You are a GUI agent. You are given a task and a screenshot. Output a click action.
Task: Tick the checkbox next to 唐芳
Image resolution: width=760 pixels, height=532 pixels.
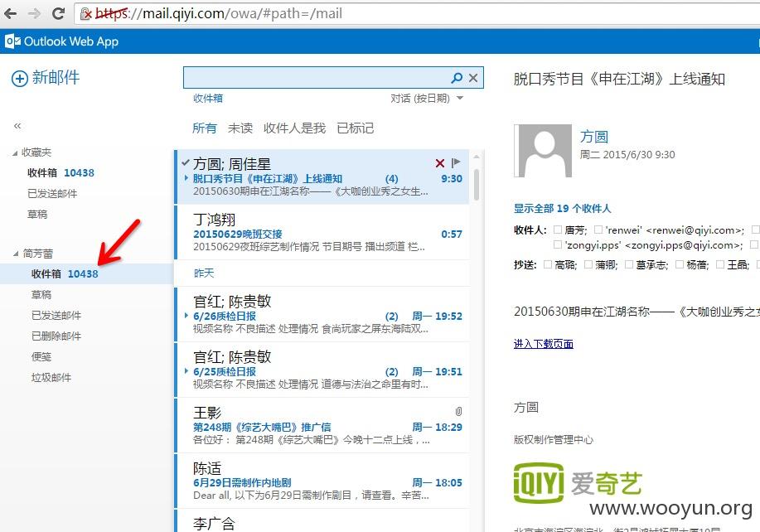(x=558, y=230)
